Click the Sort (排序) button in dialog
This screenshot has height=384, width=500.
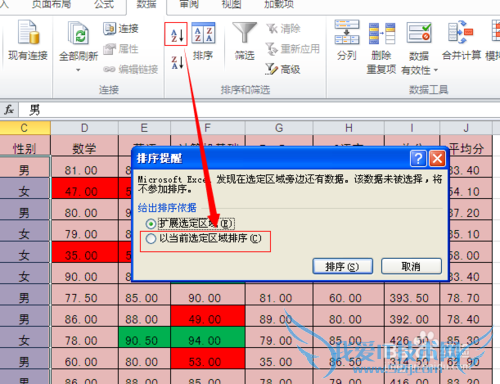(342, 266)
